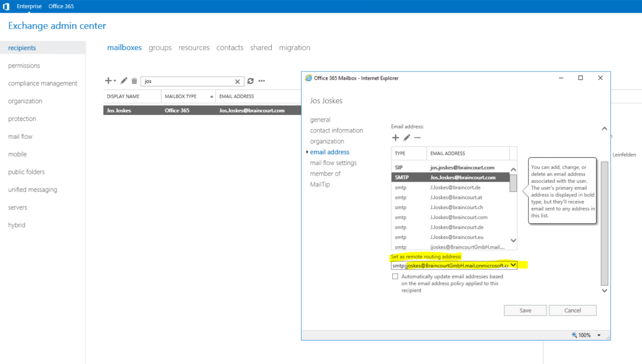Clear the search box with the X icon
The height and width of the screenshot is (364, 642).
[x=237, y=81]
